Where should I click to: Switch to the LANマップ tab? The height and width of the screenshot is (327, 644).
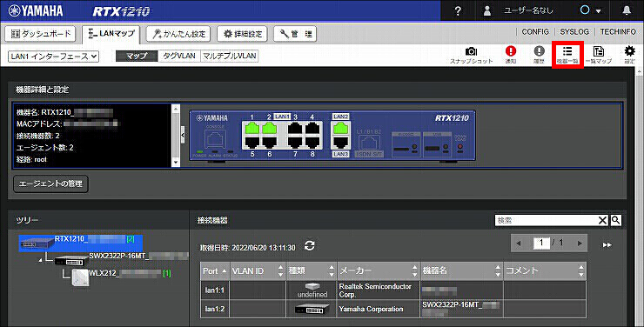tap(111, 34)
